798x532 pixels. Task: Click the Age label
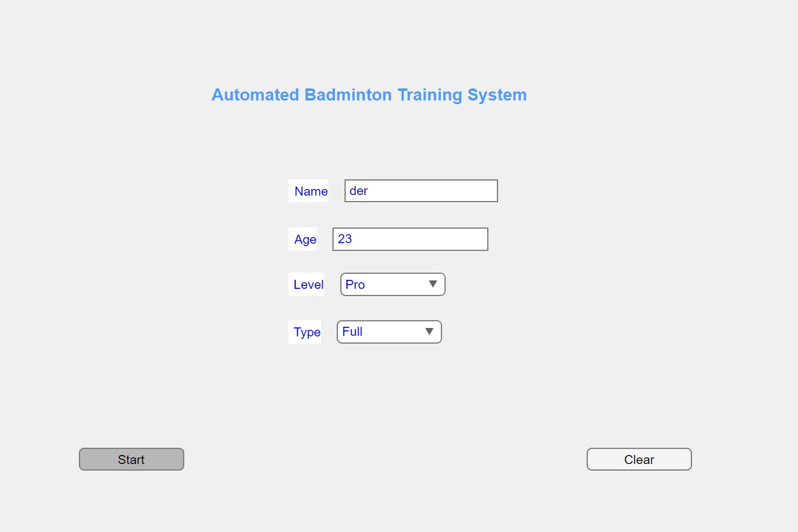point(305,240)
